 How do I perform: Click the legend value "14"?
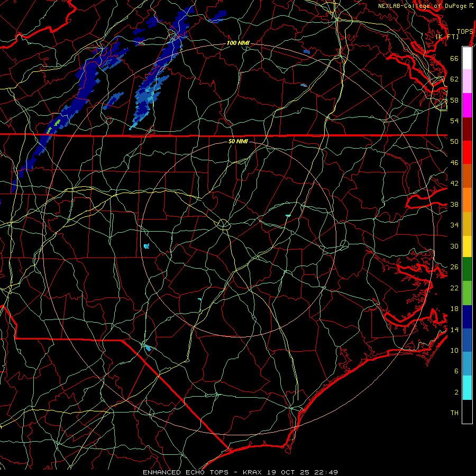pyautogui.click(x=454, y=329)
